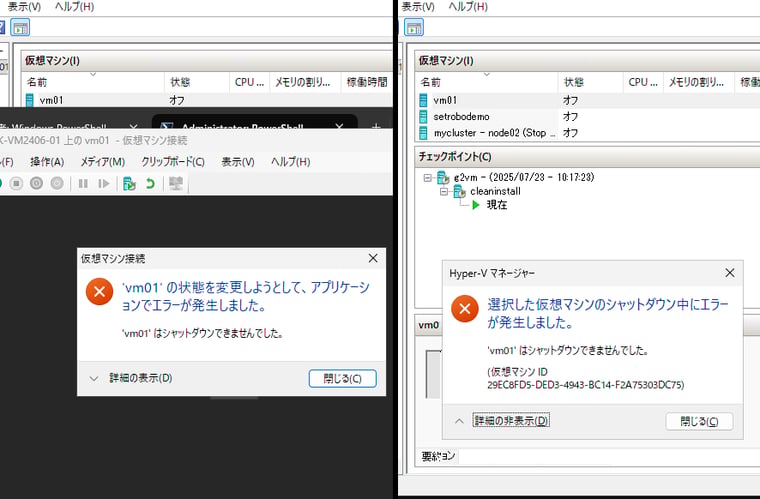Open ヘルプ(H) menu in left Hyper-V window
760x499 pixels.
[75, 7]
